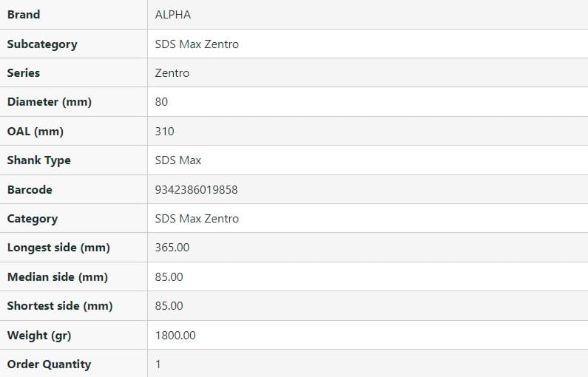This screenshot has width=588, height=377.
Task: Click the Order Quantity label
Action: [x=49, y=364]
